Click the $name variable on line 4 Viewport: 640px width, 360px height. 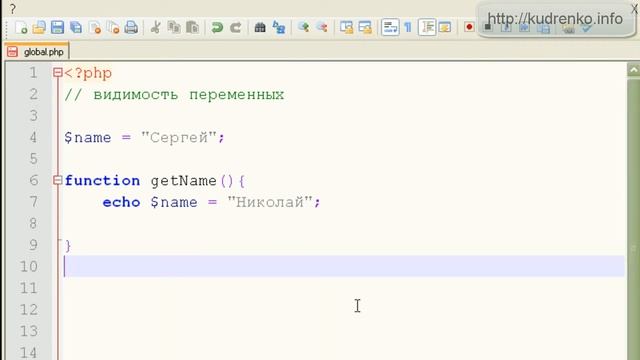tap(87, 138)
